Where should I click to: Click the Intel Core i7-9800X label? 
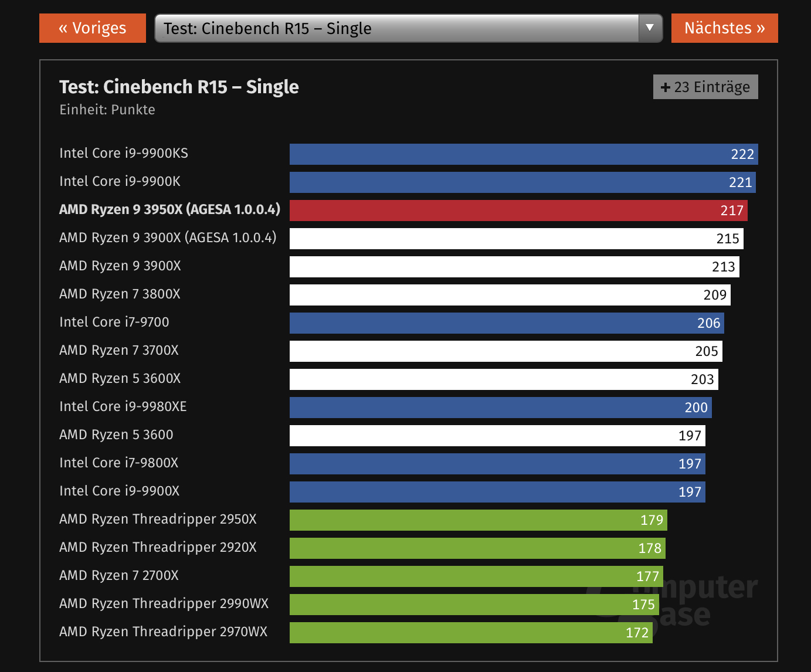click(119, 463)
